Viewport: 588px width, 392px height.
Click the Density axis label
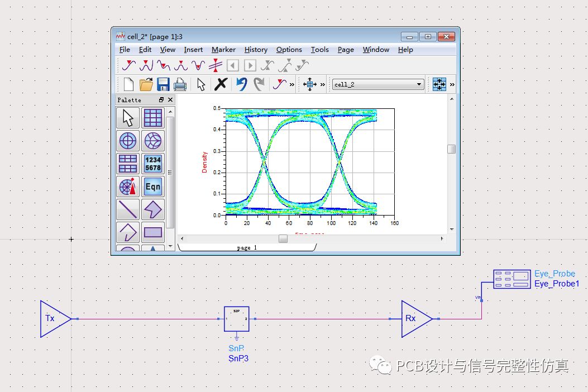(x=204, y=162)
